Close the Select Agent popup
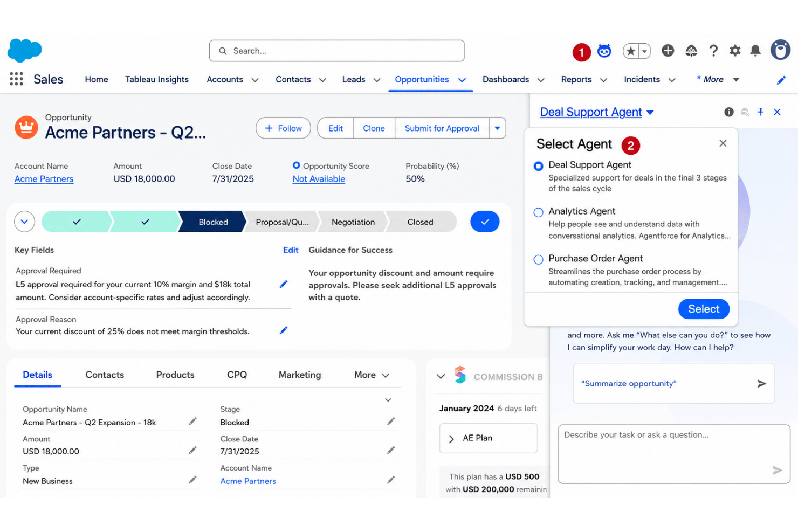 [723, 143]
